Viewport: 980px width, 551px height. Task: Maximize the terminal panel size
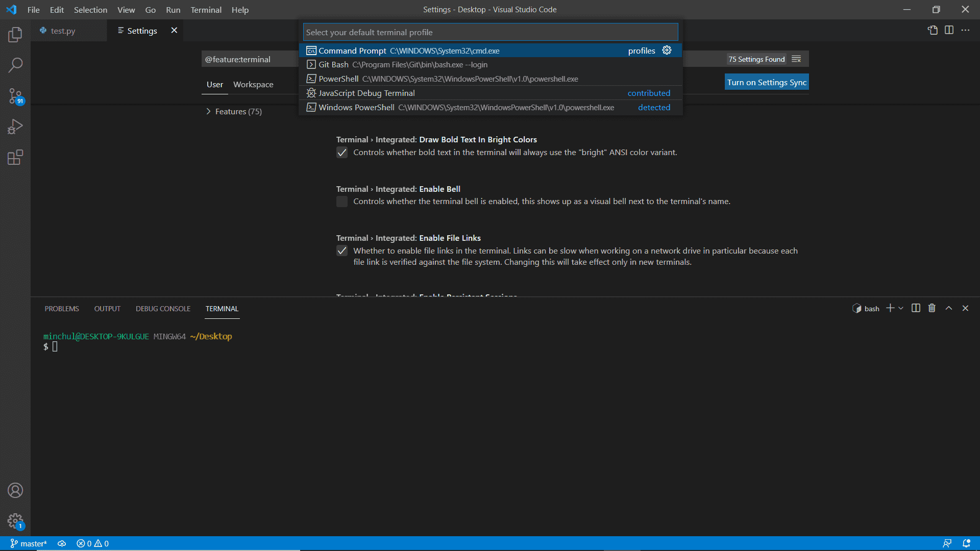click(x=949, y=308)
